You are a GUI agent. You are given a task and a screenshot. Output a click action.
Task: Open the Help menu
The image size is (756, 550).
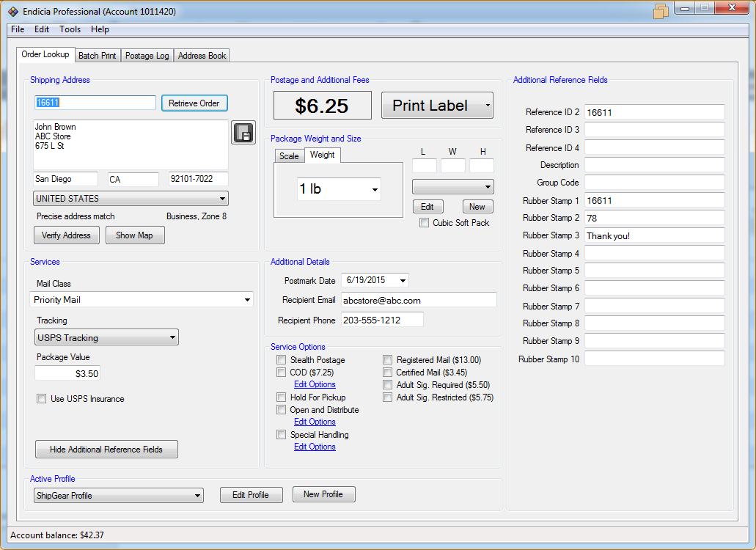100,29
